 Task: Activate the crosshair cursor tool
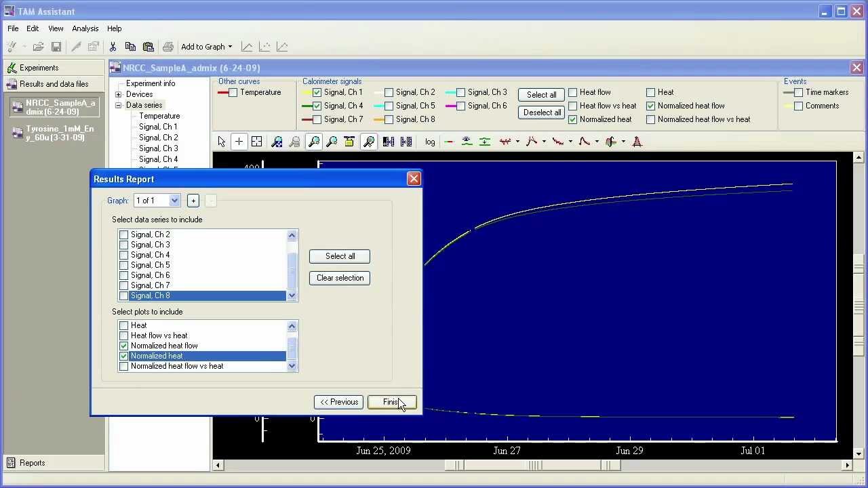pos(239,142)
